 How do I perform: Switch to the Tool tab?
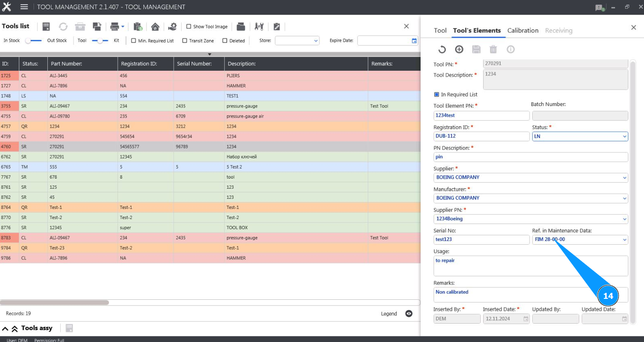point(440,30)
